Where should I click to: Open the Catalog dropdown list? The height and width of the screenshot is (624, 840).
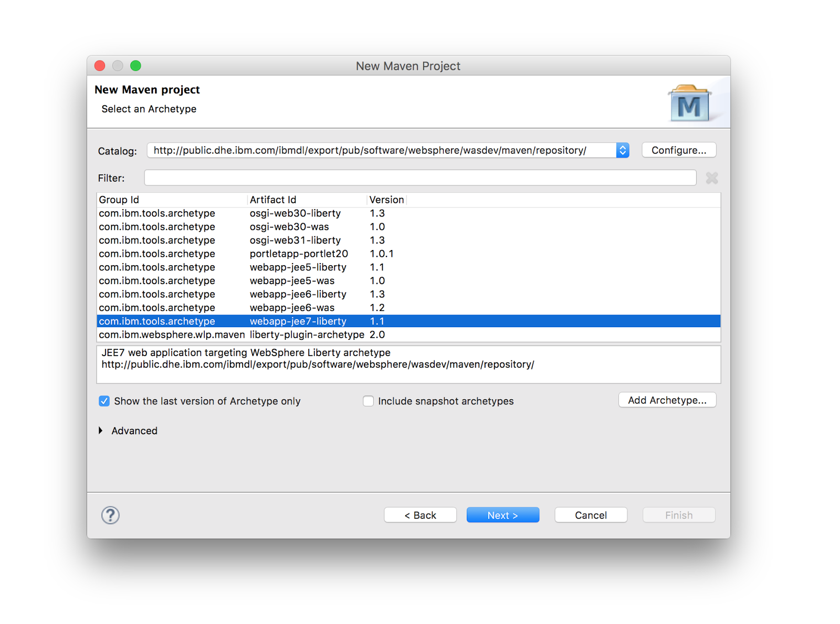coord(623,150)
